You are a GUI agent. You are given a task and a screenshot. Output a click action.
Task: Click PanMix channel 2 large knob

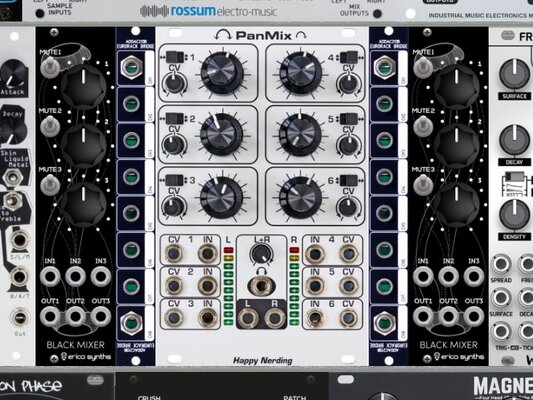click(222, 134)
